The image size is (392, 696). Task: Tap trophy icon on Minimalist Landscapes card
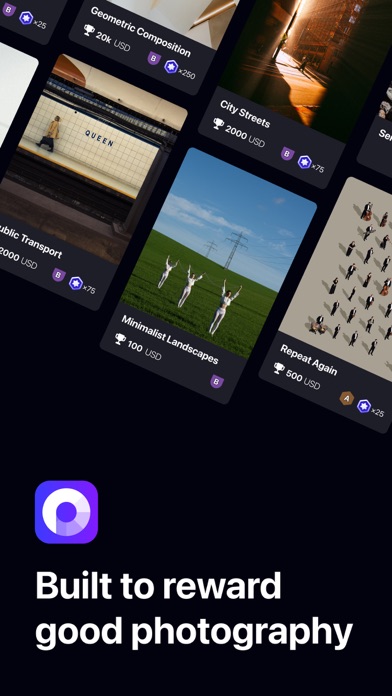[120, 339]
